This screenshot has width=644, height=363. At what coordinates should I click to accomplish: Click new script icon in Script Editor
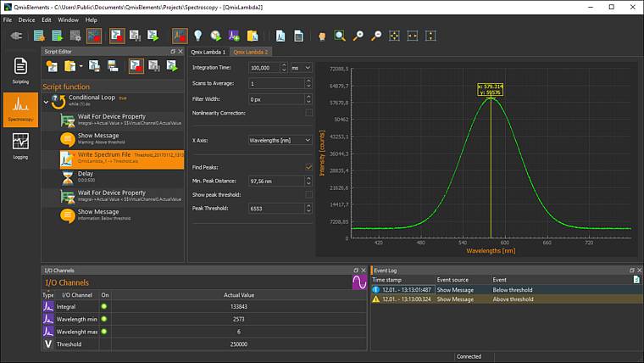(52, 66)
